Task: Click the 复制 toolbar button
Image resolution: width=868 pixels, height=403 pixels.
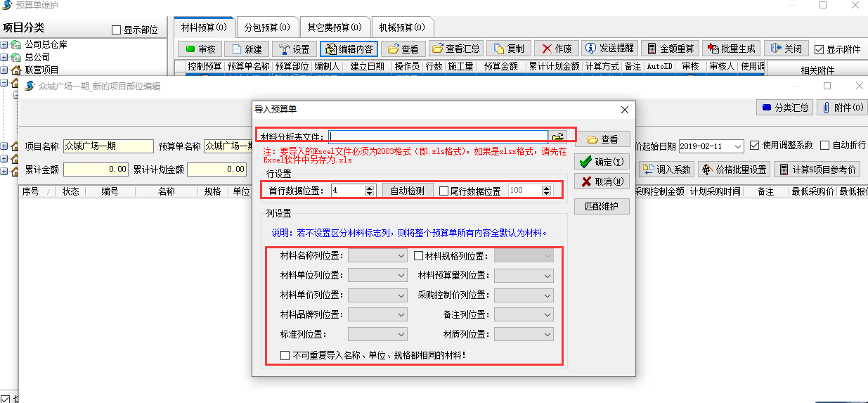Action: pos(510,49)
